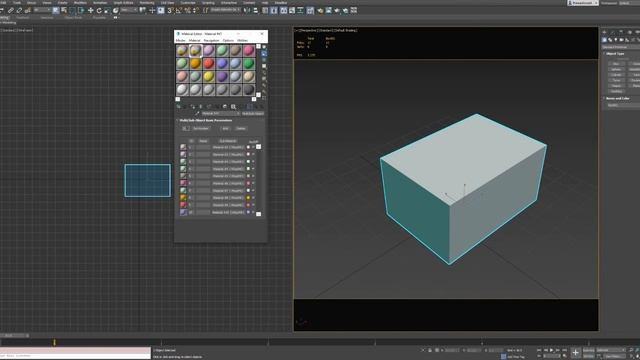Click the Material ID Channel icon
Image resolution: width=640 pixels, height=360 pixels.
pos(233,107)
